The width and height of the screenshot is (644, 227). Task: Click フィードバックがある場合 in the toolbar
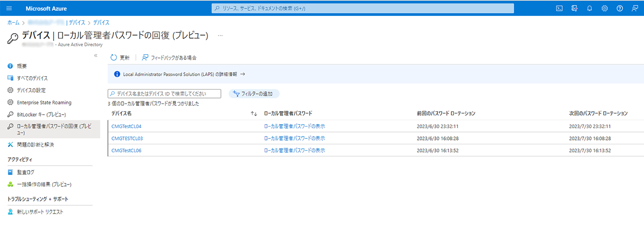169,58
